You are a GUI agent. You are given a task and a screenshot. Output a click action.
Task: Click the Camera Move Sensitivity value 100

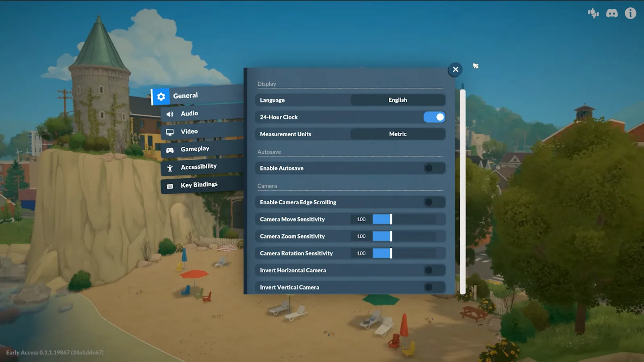[x=361, y=219]
